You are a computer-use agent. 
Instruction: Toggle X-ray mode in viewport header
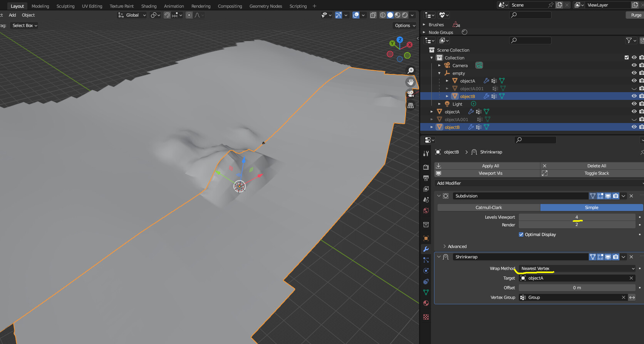[x=373, y=15]
